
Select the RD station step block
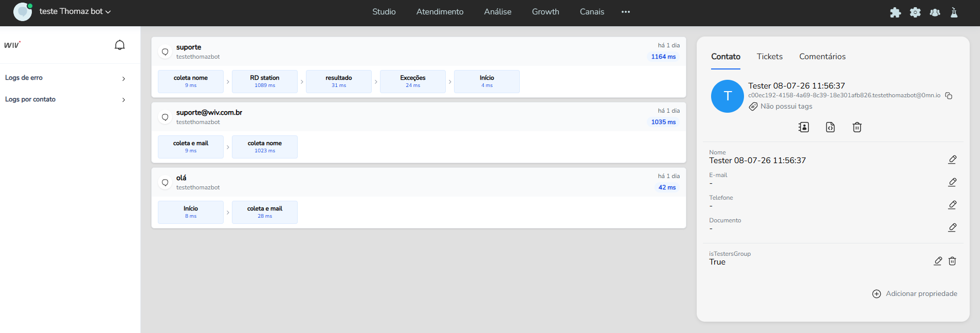pos(265,81)
